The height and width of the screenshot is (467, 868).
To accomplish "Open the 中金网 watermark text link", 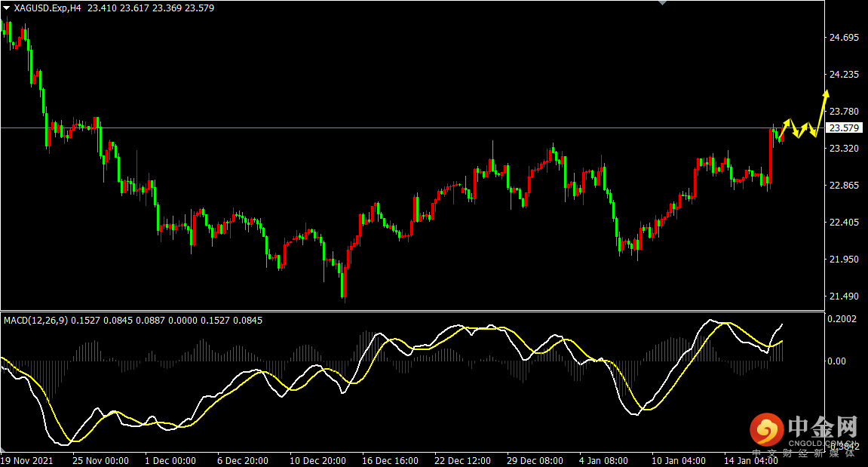I will pos(823,428).
